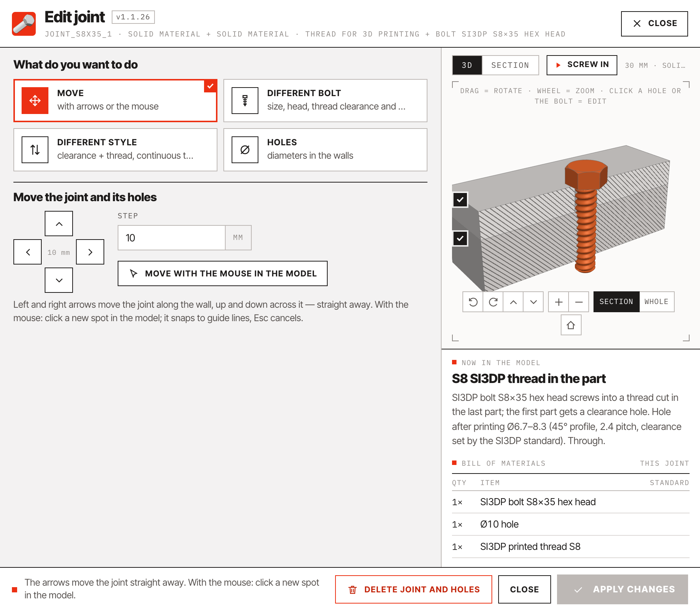This screenshot has width=700, height=611.
Task: Click the move-right arrow button
Action: (x=90, y=252)
